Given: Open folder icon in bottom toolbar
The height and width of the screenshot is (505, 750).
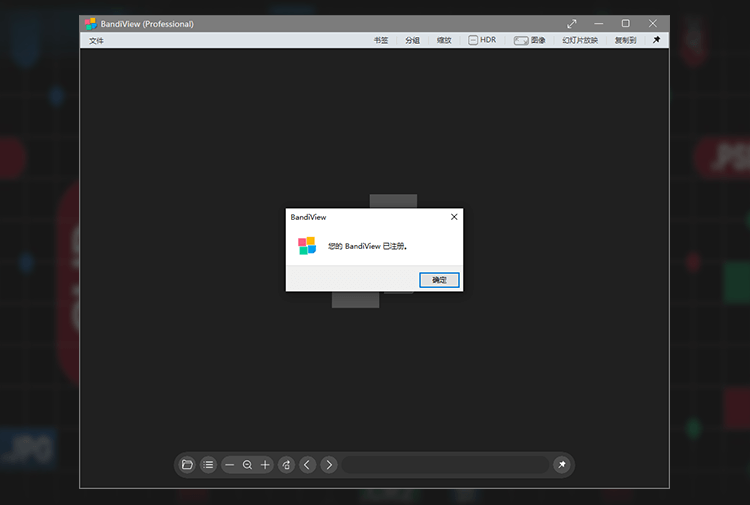Looking at the screenshot, I should (x=187, y=465).
